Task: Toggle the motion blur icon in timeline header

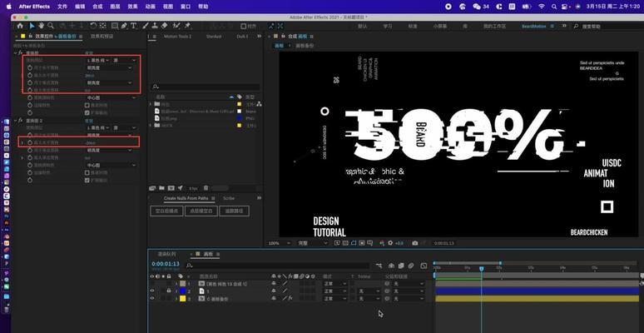Action: (411, 266)
